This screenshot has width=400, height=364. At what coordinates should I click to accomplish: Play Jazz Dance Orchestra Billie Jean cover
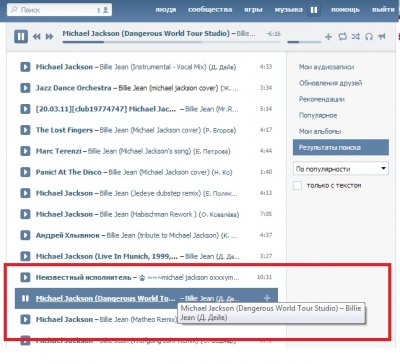25,88
